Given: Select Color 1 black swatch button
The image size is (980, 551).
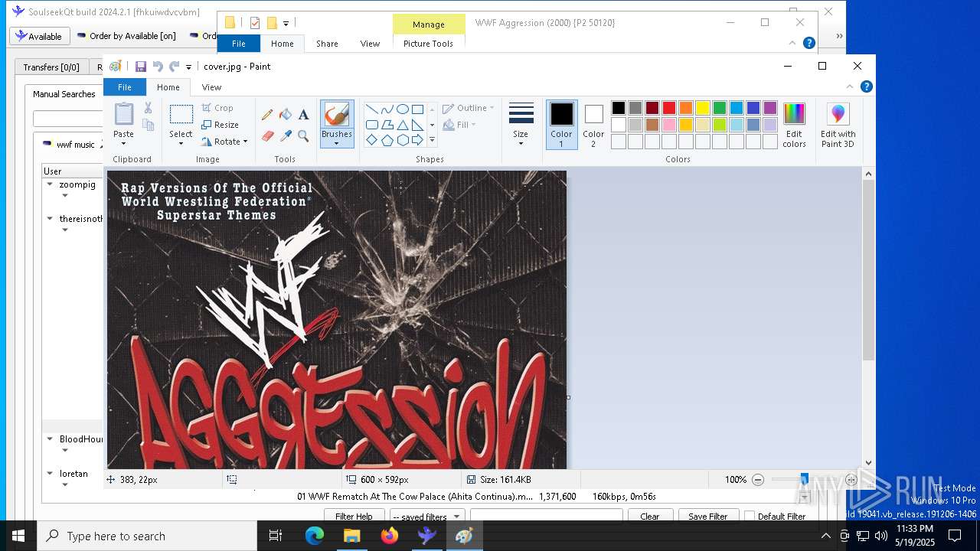Looking at the screenshot, I should [x=561, y=125].
